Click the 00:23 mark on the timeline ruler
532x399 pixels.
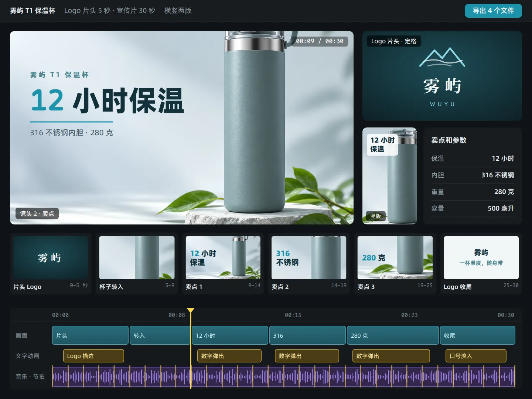click(x=409, y=315)
